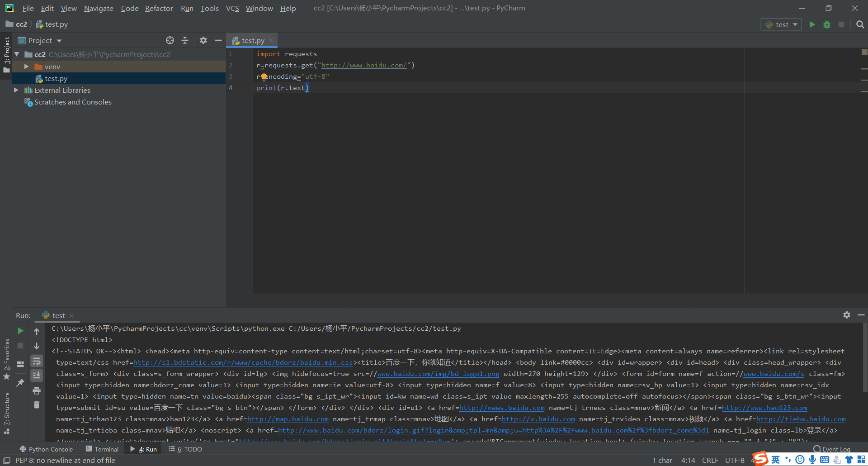The image size is (868, 466).
Task: Click Sogou voice input microphone
Action: point(812,460)
